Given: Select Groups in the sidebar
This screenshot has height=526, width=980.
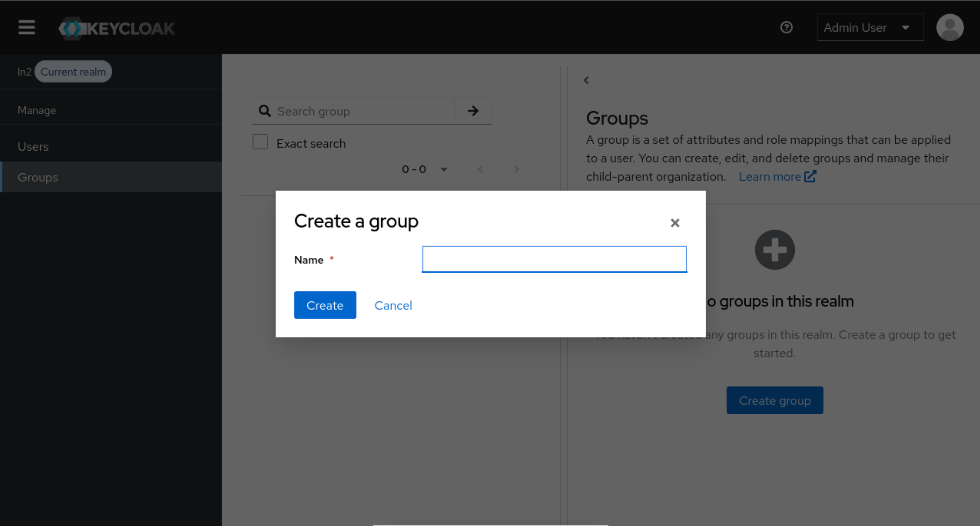Looking at the screenshot, I should [38, 177].
